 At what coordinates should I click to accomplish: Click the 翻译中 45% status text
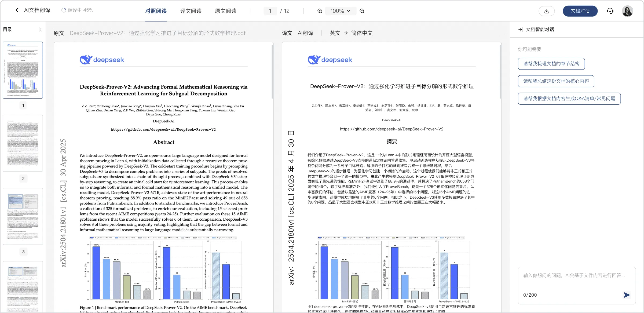click(80, 10)
